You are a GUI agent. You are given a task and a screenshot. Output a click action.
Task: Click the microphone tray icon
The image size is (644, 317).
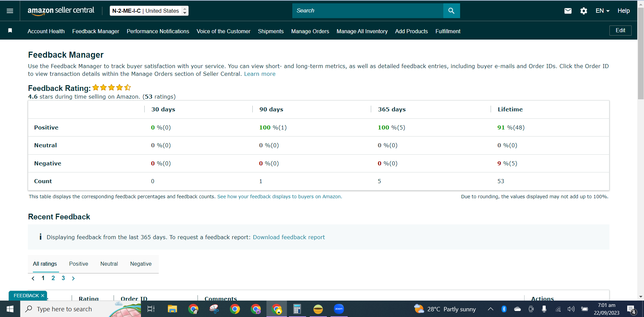coord(544,309)
